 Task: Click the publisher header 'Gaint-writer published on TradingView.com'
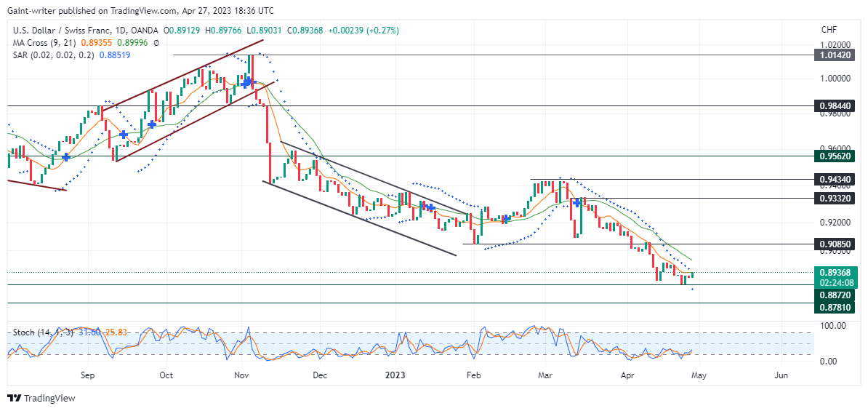pos(90,10)
